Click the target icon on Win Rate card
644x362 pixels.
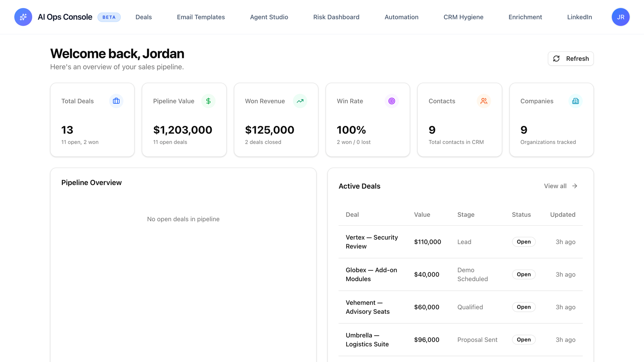(392, 101)
